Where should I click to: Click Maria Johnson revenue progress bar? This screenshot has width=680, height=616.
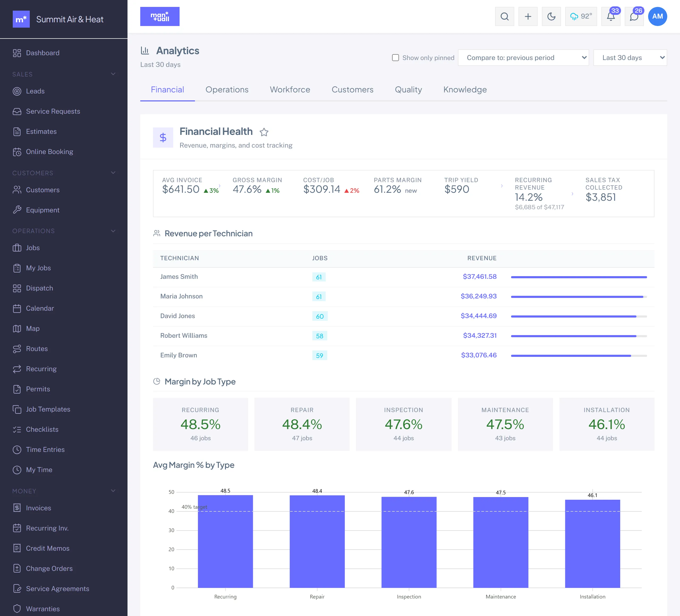pyautogui.click(x=579, y=297)
